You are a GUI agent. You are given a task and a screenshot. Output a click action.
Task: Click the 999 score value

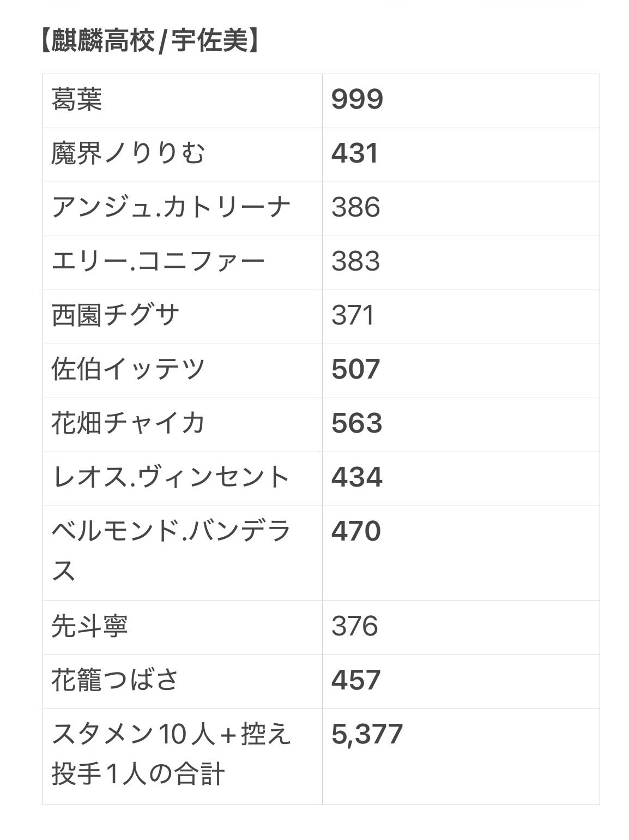tap(357, 99)
